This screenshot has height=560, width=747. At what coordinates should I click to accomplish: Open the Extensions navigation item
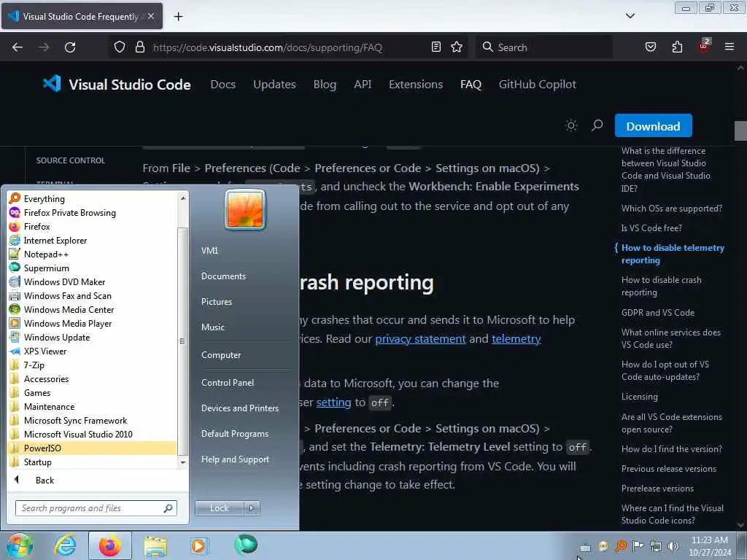pyautogui.click(x=416, y=85)
